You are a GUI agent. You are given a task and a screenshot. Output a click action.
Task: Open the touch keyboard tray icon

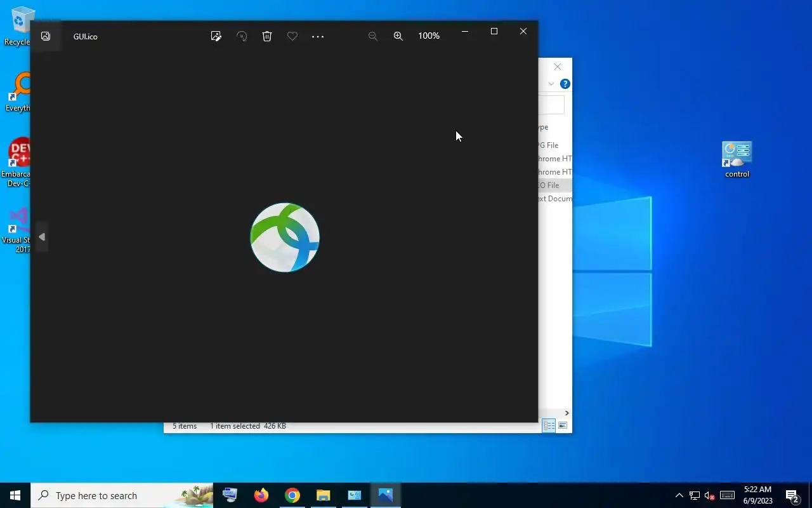727,495
